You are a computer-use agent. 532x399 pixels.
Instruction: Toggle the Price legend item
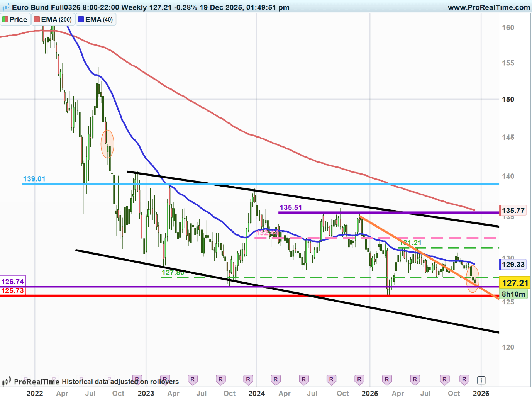coord(15,20)
